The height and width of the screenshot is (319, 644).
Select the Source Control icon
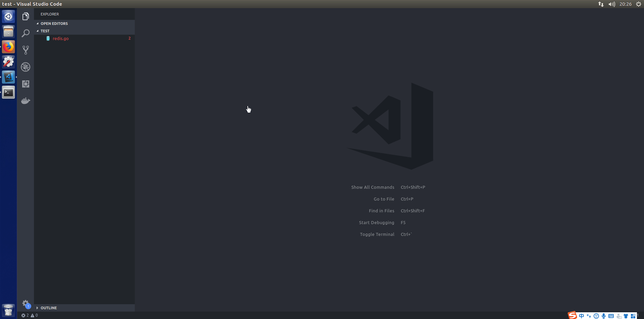[x=26, y=50]
